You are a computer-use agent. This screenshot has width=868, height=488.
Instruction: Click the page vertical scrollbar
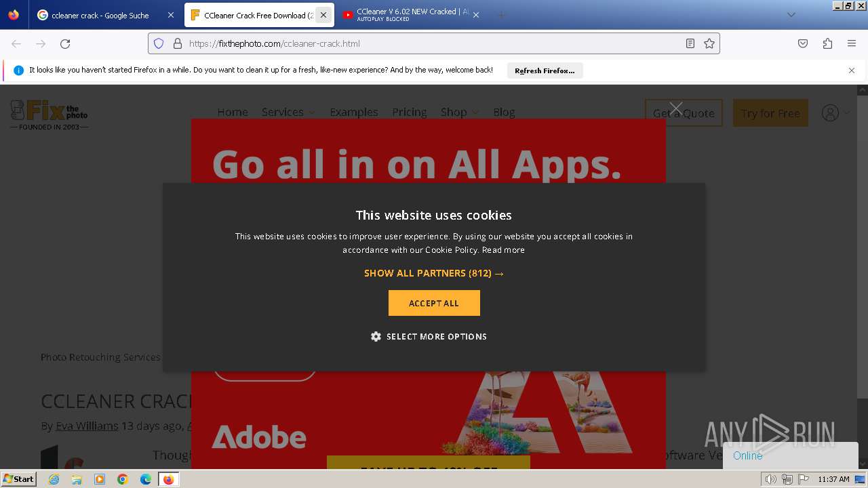pos(863,277)
